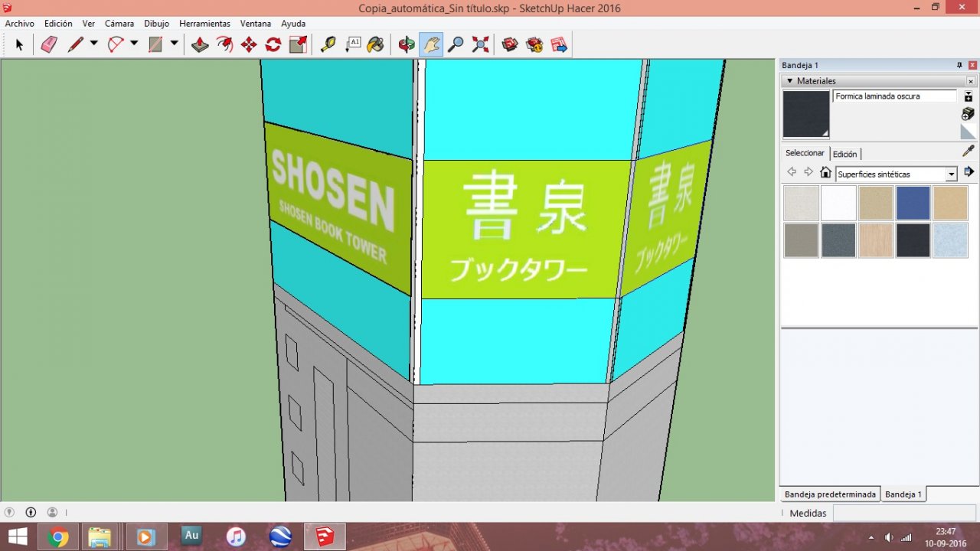Click the geolocation status bar icon

click(x=9, y=513)
